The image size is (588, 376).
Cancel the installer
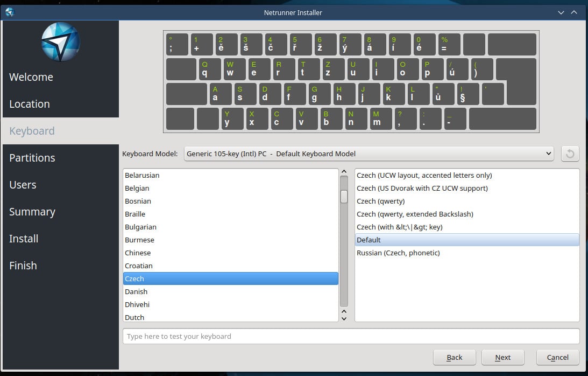(558, 357)
